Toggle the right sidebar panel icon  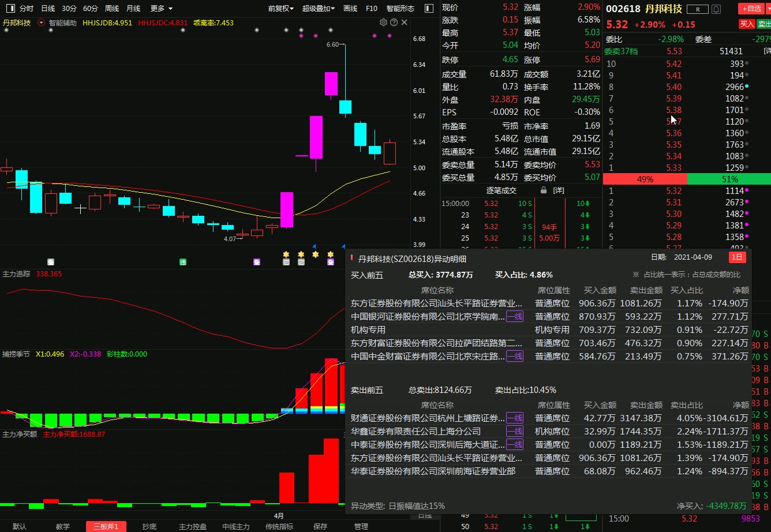point(429,9)
